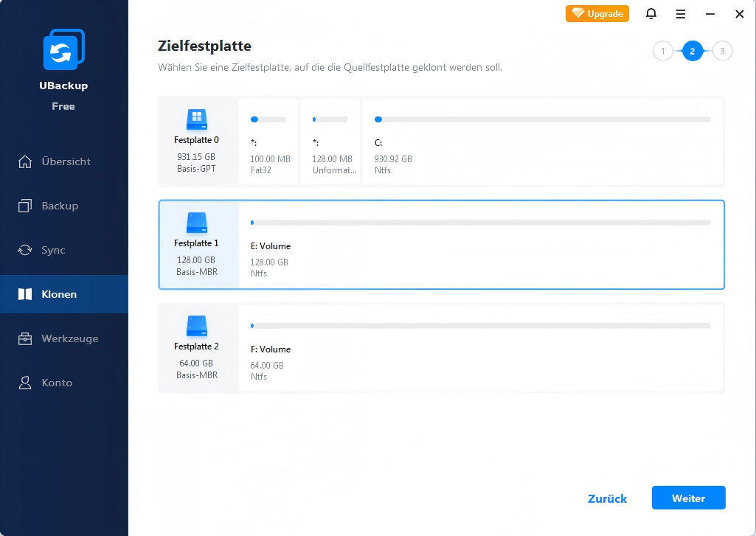Click the Übersicht home icon
Screen dimensions: 756x536
coord(25,161)
